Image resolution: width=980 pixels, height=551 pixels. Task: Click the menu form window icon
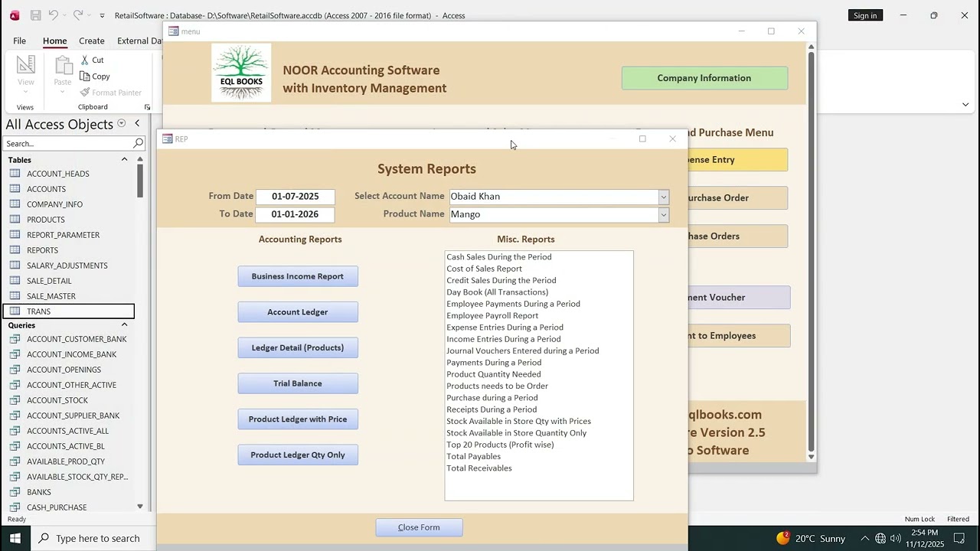[x=174, y=31]
